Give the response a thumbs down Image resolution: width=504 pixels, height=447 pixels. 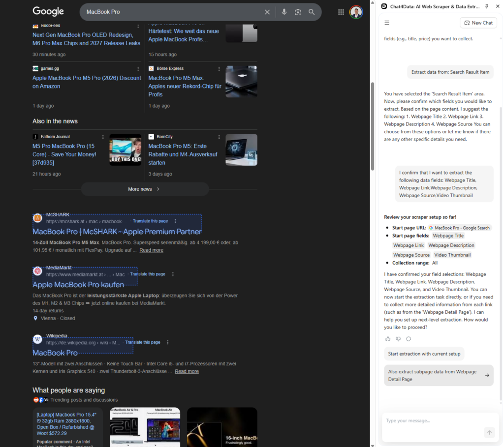[x=398, y=339]
